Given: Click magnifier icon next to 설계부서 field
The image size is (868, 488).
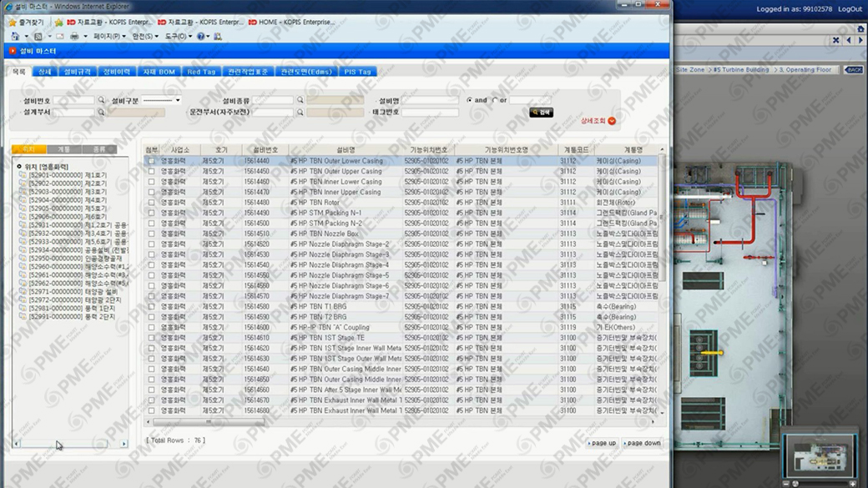Looking at the screenshot, I should coord(101,112).
